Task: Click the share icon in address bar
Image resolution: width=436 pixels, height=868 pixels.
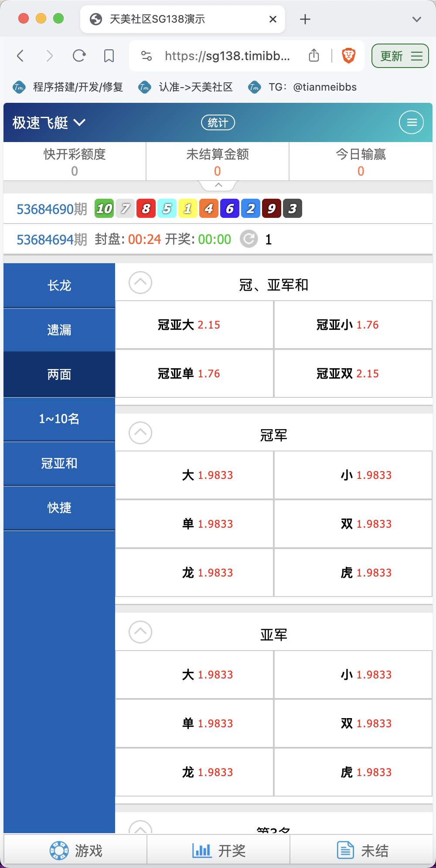Action: 314,56
